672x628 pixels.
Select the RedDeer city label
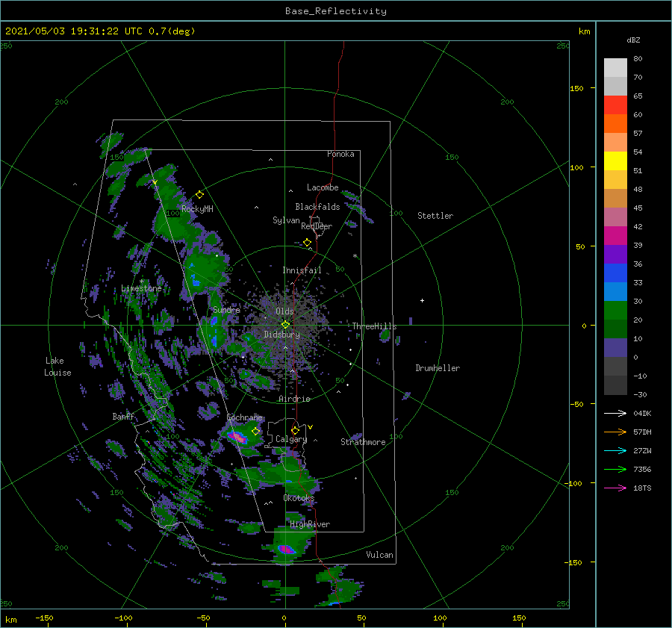(317, 226)
